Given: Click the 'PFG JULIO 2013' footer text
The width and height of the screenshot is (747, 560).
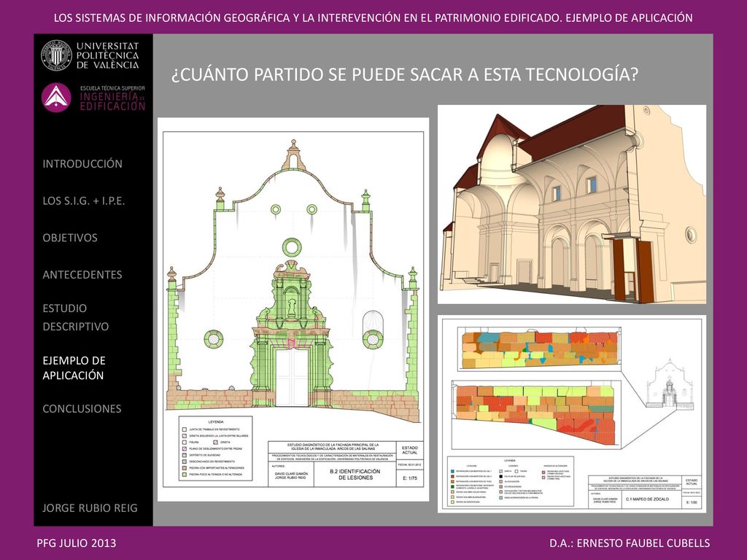Looking at the screenshot, I should [x=76, y=542].
